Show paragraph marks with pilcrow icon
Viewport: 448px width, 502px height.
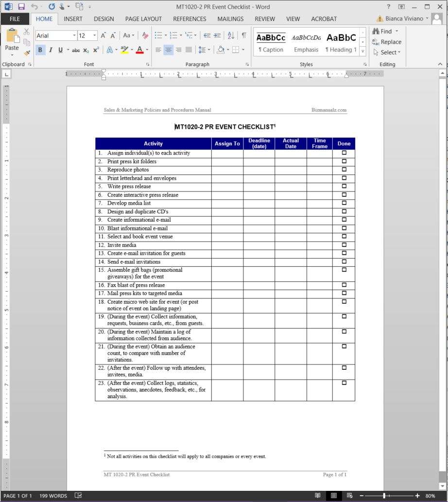coord(244,35)
